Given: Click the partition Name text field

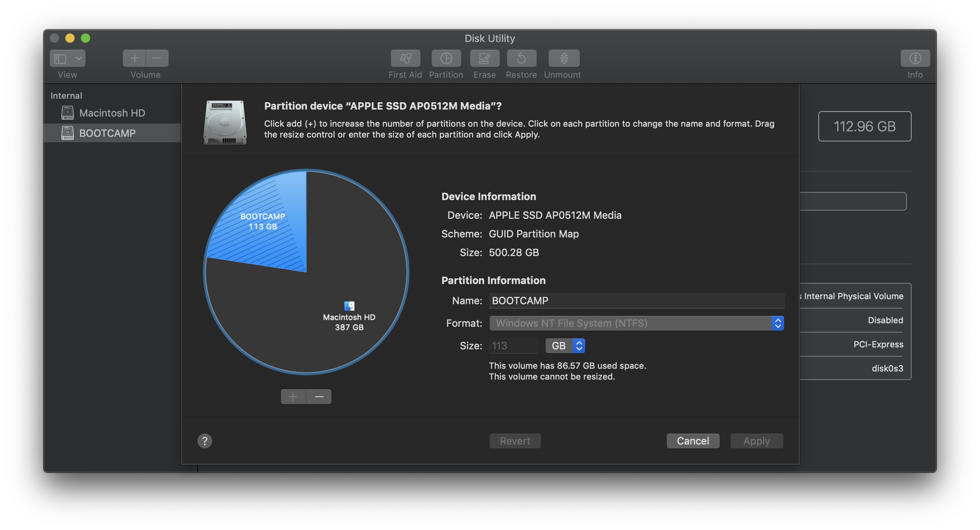Looking at the screenshot, I should 636,301.
